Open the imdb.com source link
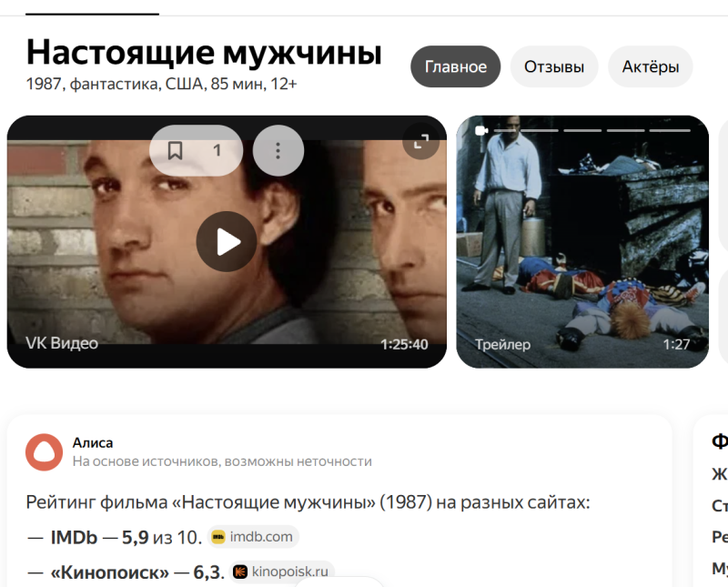The image size is (728, 587). 253,537
